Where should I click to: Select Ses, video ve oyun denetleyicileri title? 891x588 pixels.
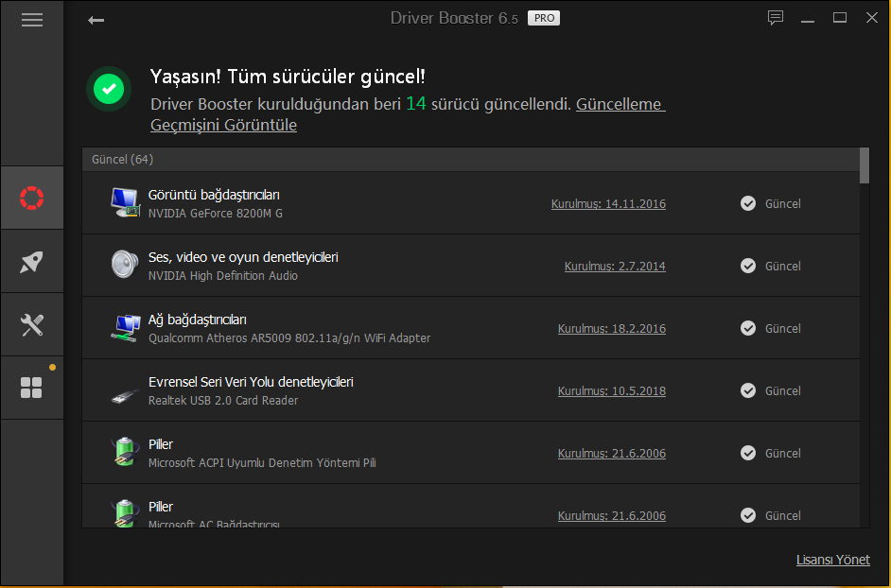tap(243, 257)
